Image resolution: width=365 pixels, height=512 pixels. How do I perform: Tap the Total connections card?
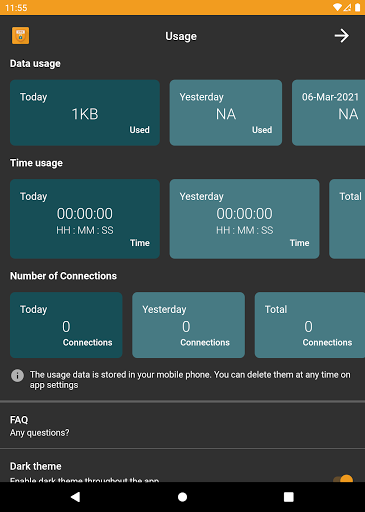click(x=310, y=325)
